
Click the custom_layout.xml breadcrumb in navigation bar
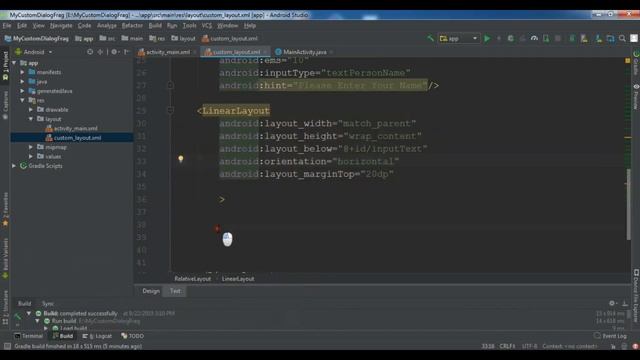(x=230, y=38)
